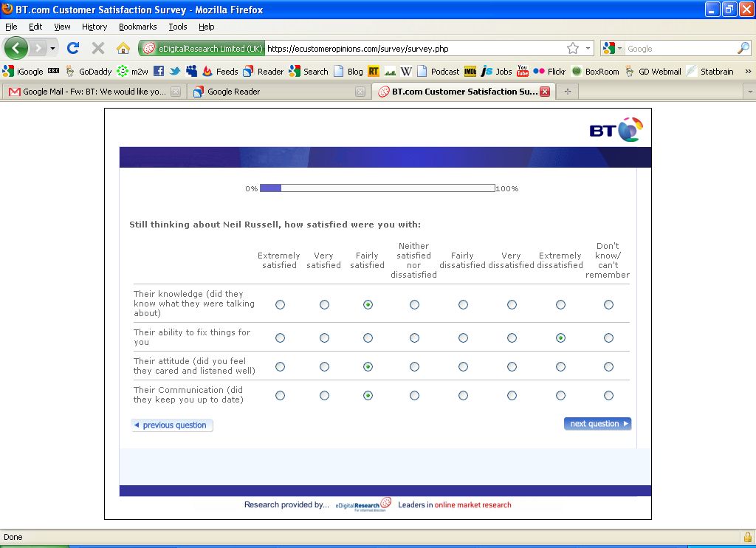This screenshot has width=756, height=548.
Task: Click the browser Back arrow button
Action: pyautogui.click(x=16, y=49)
